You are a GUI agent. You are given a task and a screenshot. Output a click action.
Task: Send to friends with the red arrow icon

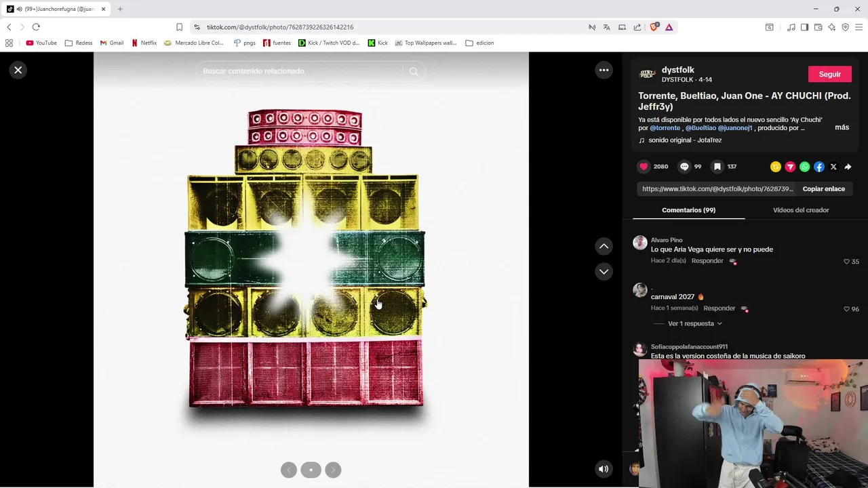click(790, 167)
